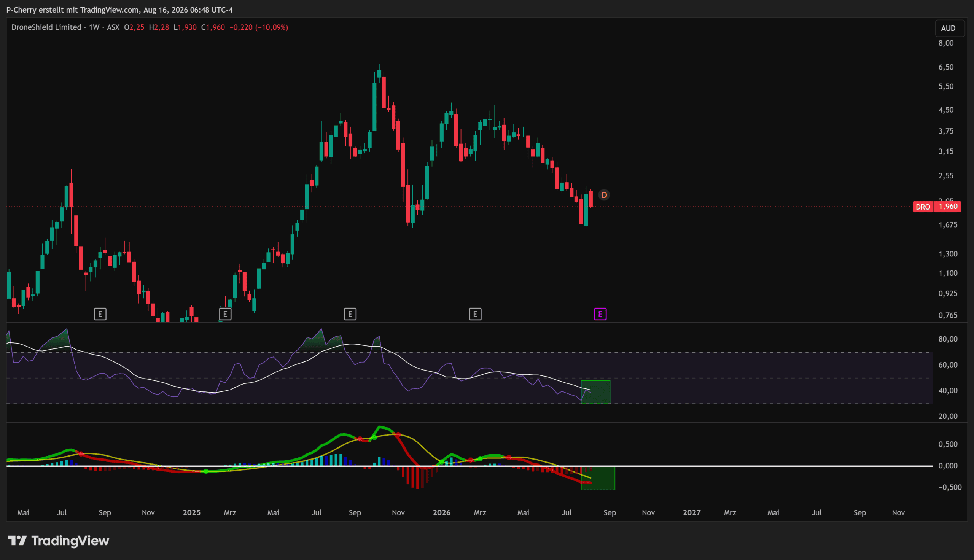Click the −0,500 MACD scale label
Viewport: 974px width, 560px height.
tap(950, 487)
